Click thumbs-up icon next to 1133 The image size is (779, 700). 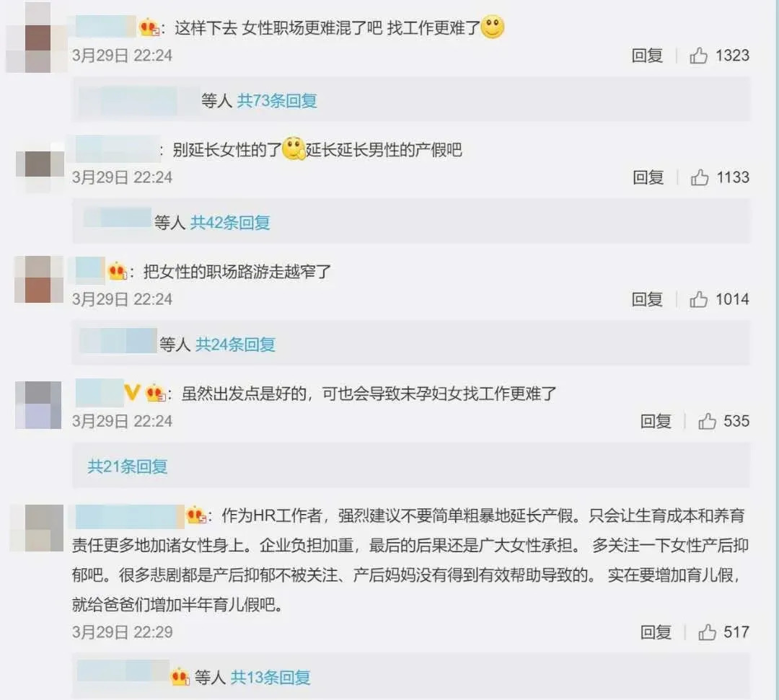pos(699,177)
